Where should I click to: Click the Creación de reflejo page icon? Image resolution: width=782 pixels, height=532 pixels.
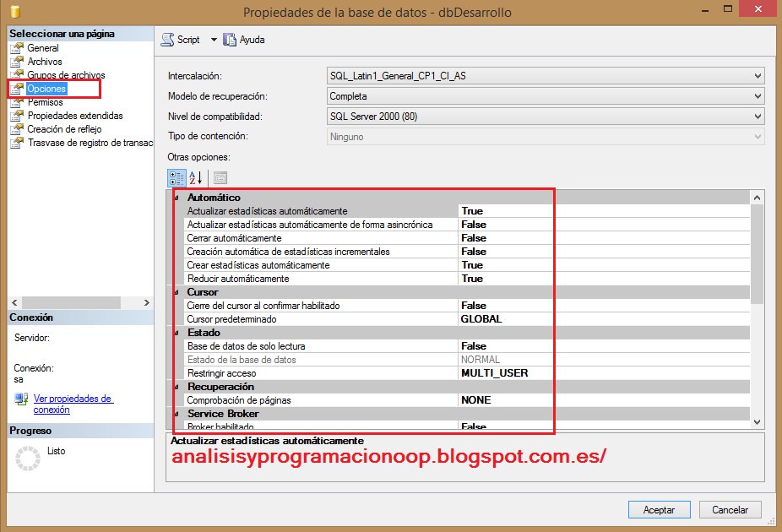tap(17, 128)
